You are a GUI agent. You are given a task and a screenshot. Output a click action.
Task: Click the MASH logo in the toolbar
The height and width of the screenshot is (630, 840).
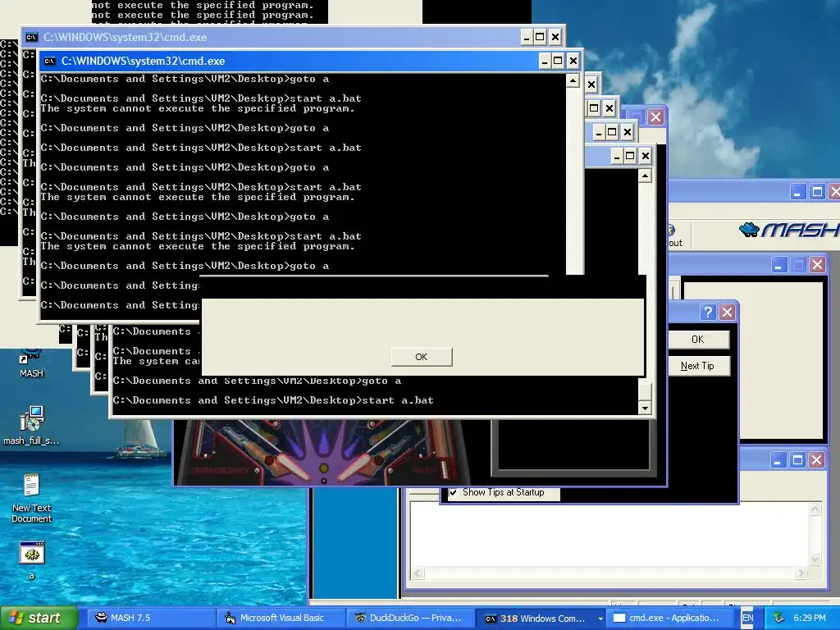788,231
